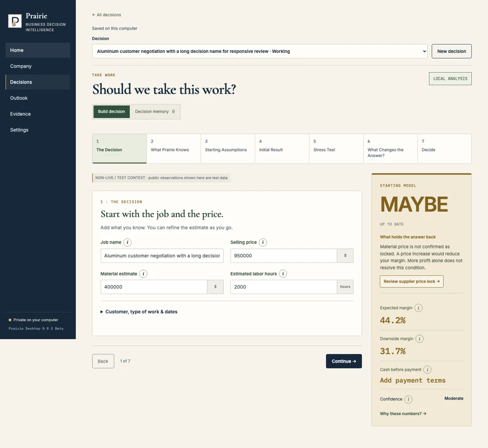Open Company section in sidebar
The image size is (488, 448).
tap(38, 66)
